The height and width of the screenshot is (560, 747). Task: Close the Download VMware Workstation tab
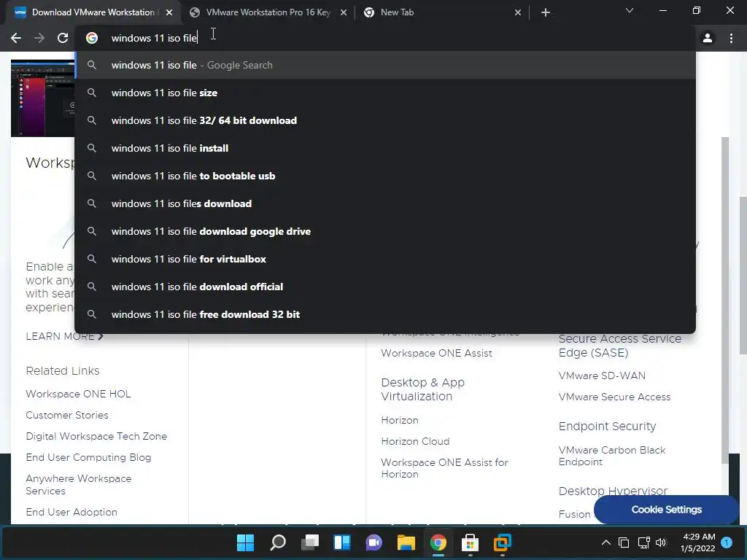pos(169,12)
